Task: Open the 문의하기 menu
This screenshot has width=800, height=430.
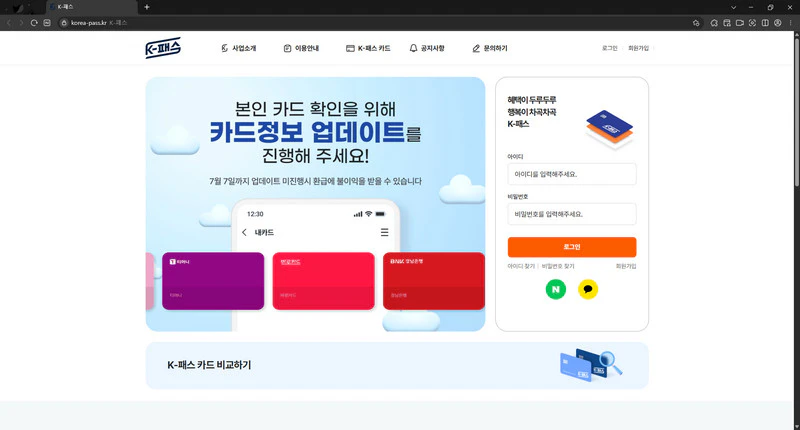Action: pos(490,48)
